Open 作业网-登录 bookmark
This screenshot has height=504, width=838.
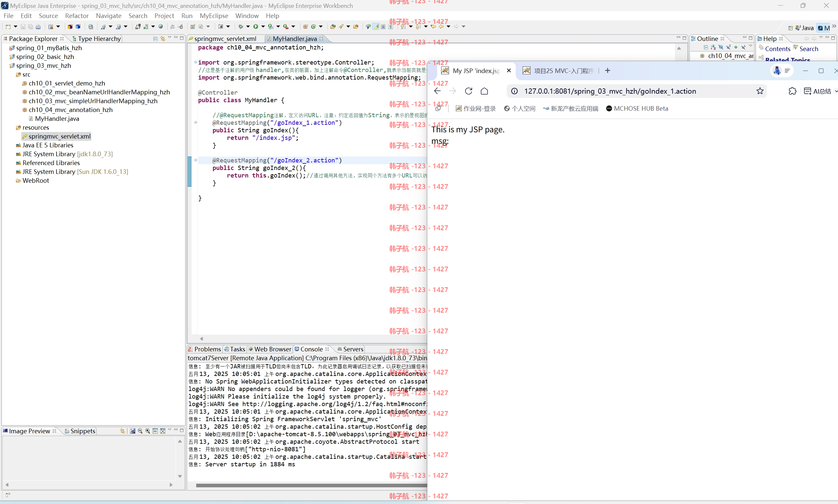pyautogui.click(x=475, y=109)
